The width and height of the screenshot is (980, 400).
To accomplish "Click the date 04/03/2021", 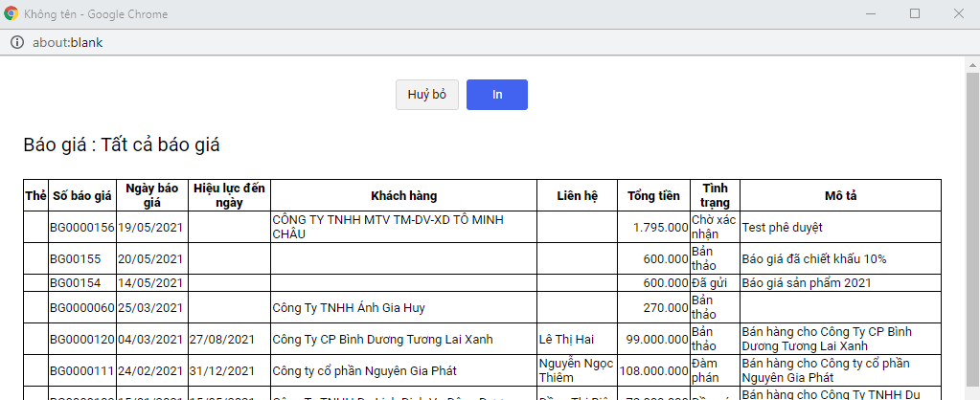I will [x=150, y=340].
